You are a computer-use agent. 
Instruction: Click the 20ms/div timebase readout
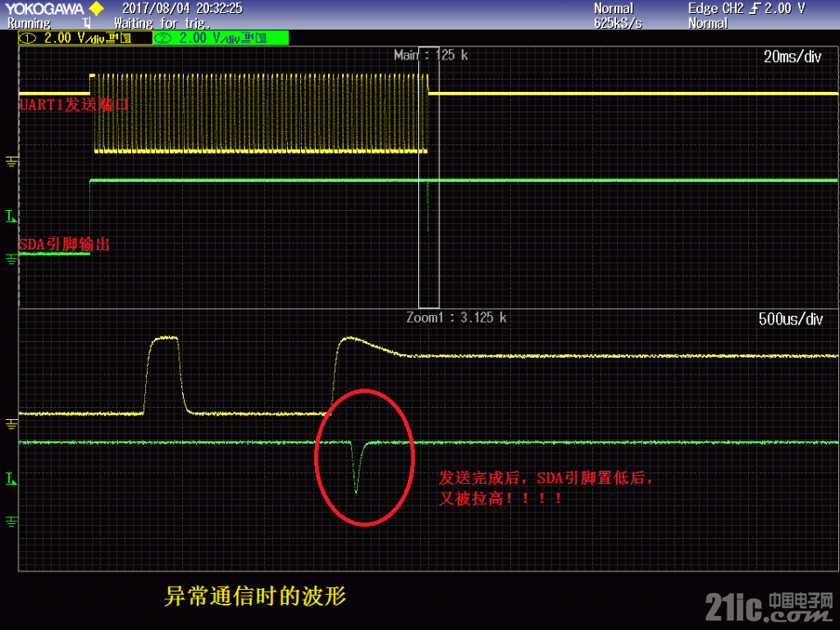[793, 57]
